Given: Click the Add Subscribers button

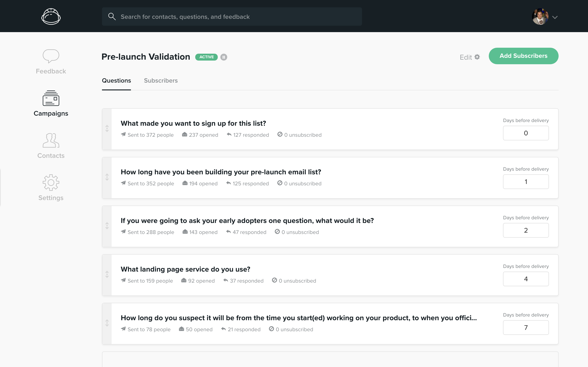Looking at the screenshot, I should pos(523,56).
